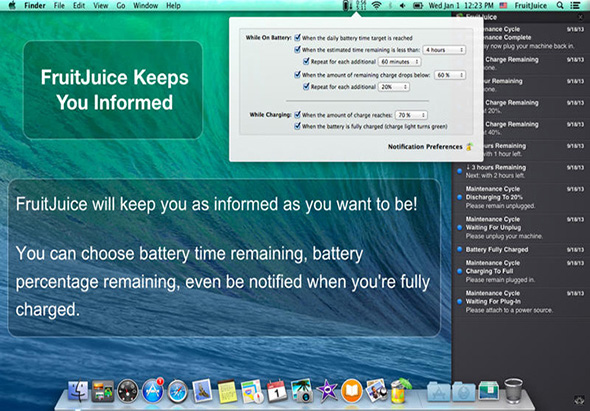The height and width of the screenshot is (411, 590).
Task: Select Discharging To 20% notification
Action: (x=521, y=197)
